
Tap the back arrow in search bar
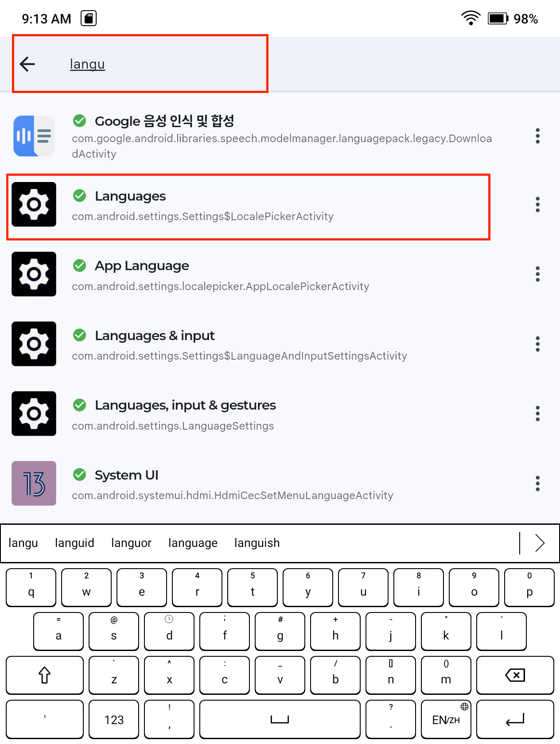tap(27, 64)
